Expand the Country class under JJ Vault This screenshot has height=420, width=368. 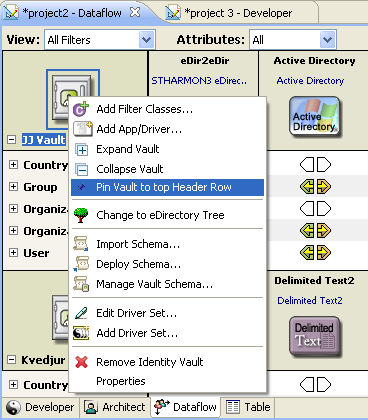13,165
